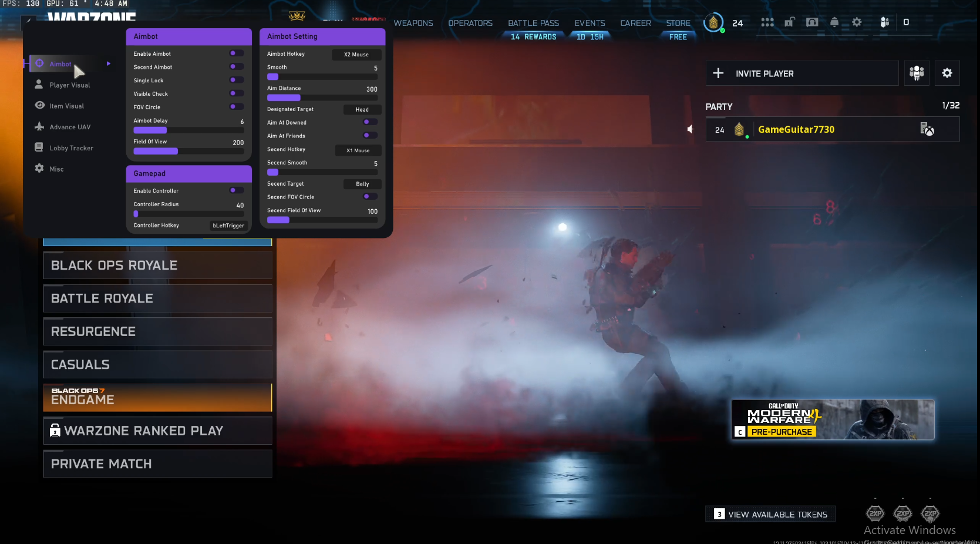Open notifications bell icon in top bar

click(x=834, y=22)
